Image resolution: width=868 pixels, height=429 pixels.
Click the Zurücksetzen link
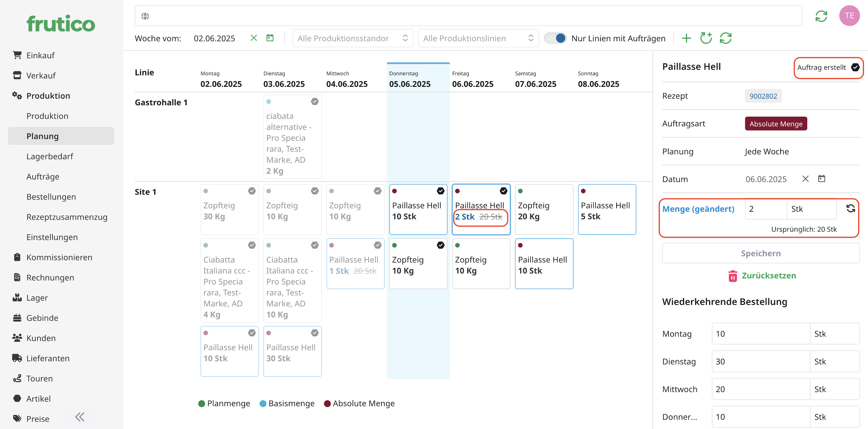pyautogui.click(x=768, y=276)
